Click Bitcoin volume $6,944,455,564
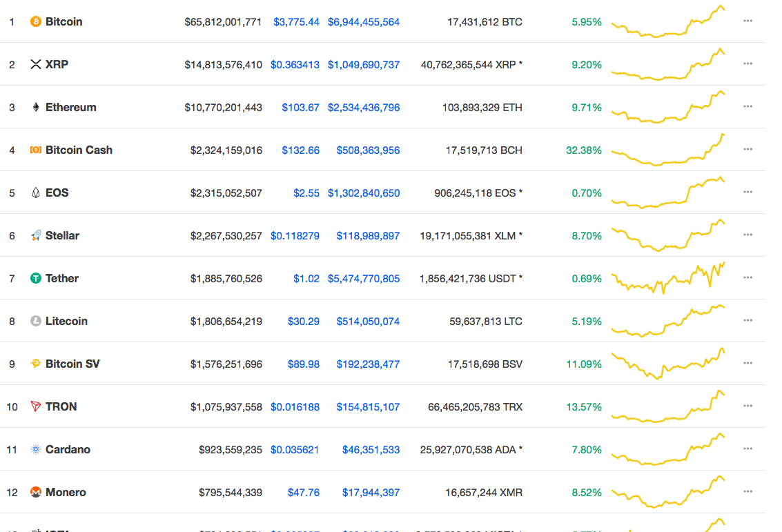This screenshot has height=532, width=782. pos(364,22)
